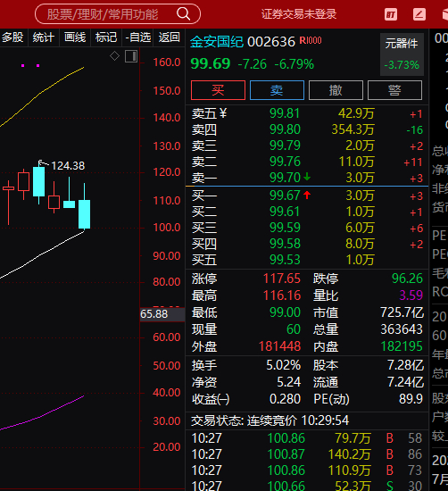Click sell-one price 99.70
This screenshot has height=491, width=448.
(x=285, y=178)
